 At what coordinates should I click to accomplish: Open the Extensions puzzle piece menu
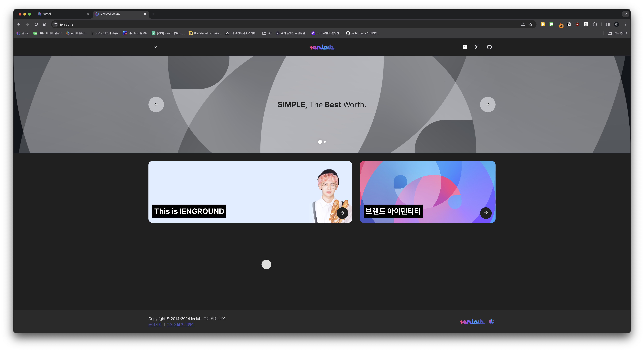tap(595, 24)
